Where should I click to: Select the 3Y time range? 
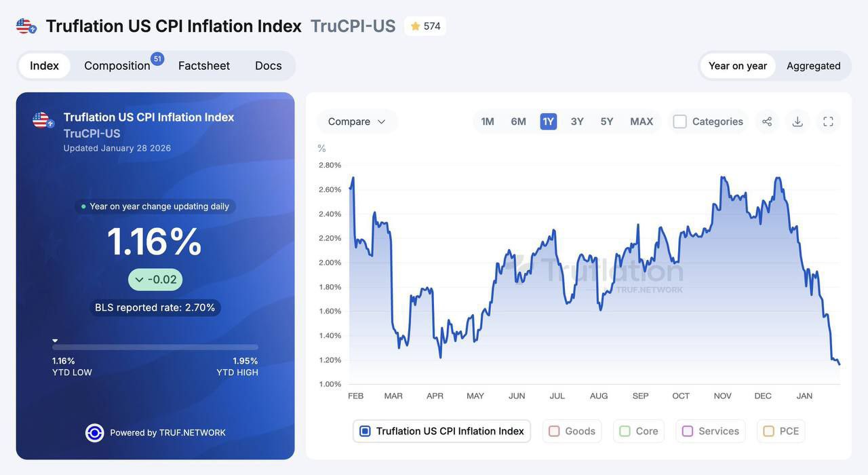click(577, 121)
